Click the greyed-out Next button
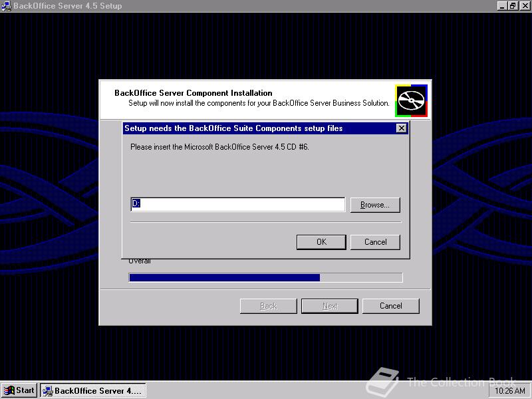 tap(330, 306)
